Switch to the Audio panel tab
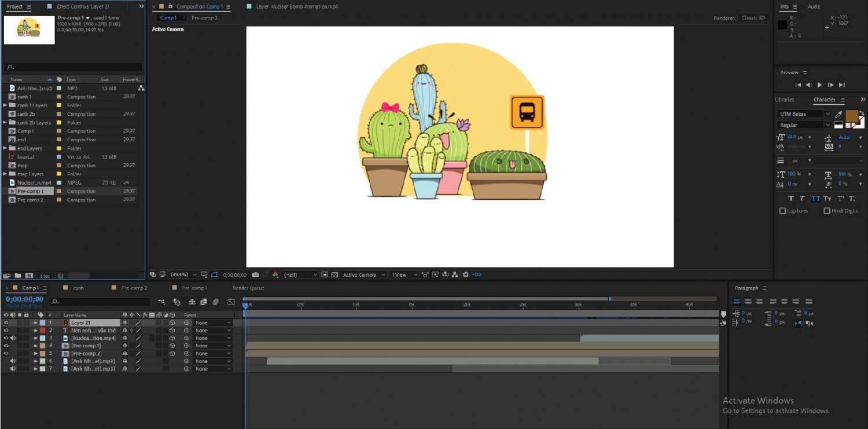The height and width of the screenshot is (429, 868). 814,7
